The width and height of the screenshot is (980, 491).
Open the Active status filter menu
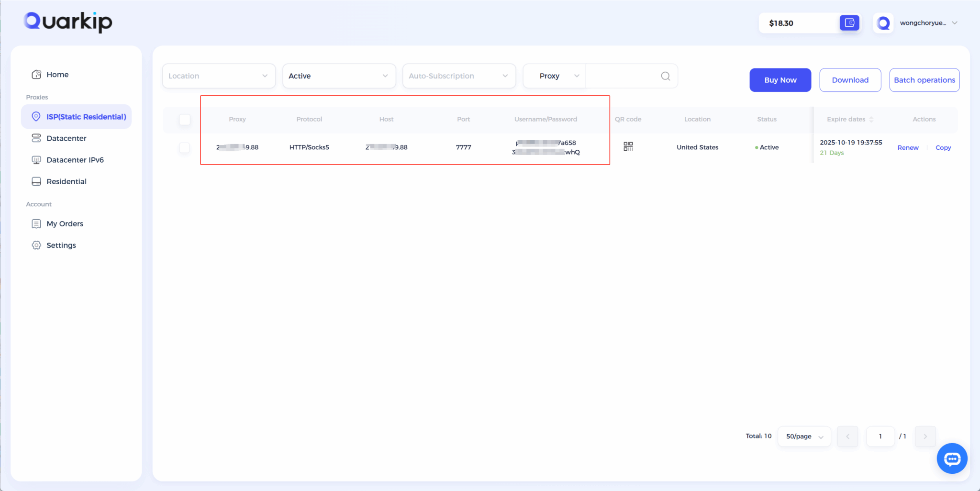338,76
